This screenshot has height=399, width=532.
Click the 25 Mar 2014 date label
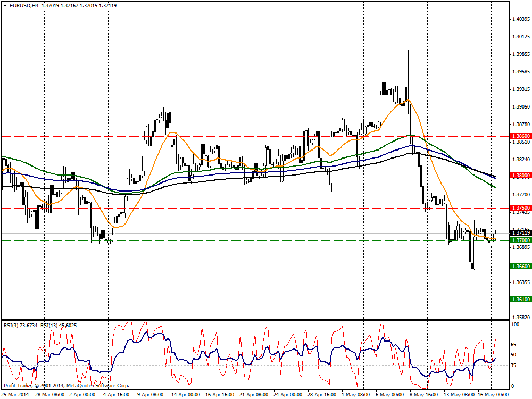tap(15, 395)
